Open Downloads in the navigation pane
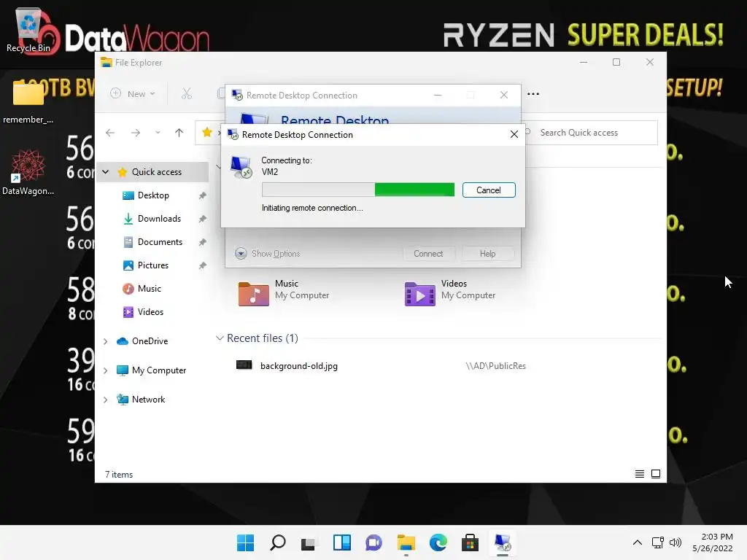Image resolution: width=747 pixels, height=560 pixels. pyautogui.click(x=159, y=219)
